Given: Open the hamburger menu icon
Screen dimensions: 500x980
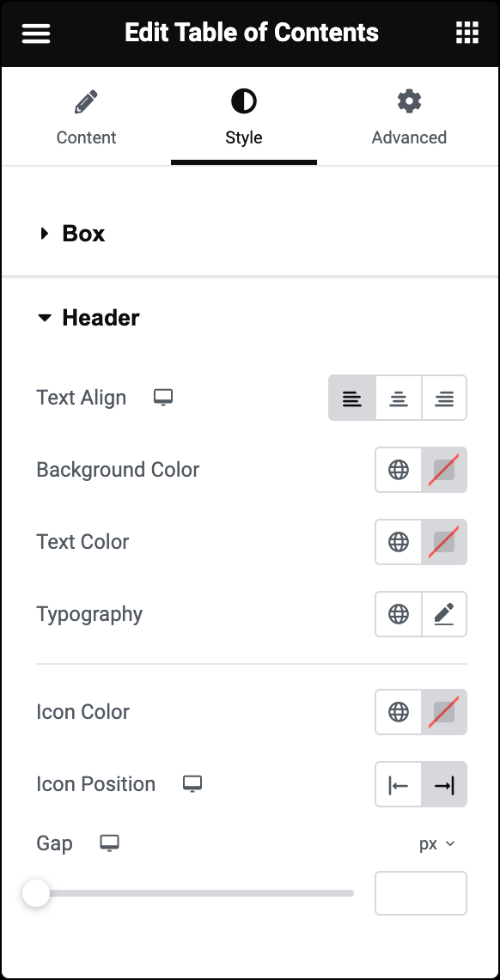Looking at the screenshot, I should tap(35, 33).
